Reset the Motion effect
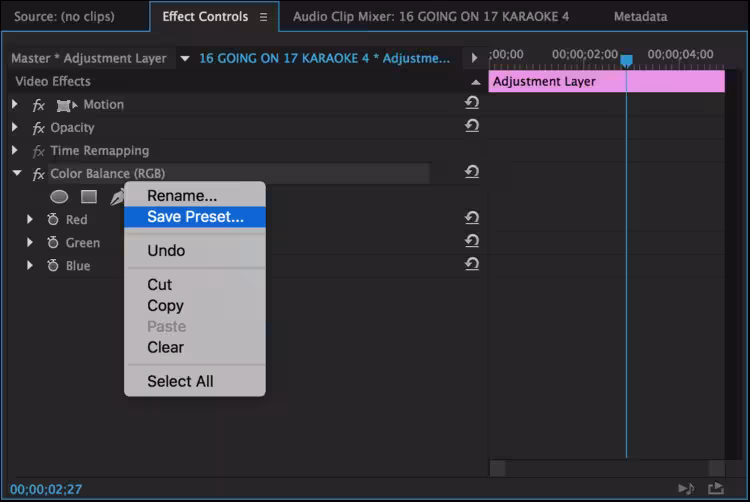 (472, 104)
